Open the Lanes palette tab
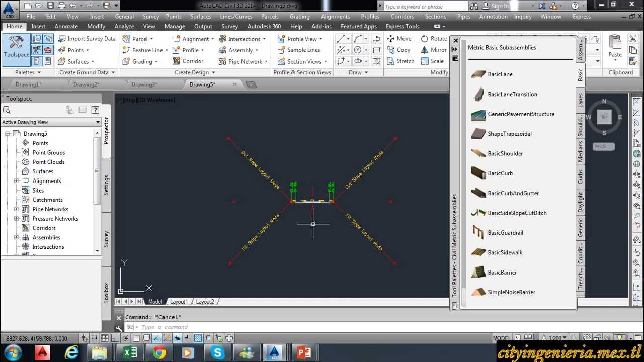The width and height of the screenshot is (644, 362). coord(580,100)
